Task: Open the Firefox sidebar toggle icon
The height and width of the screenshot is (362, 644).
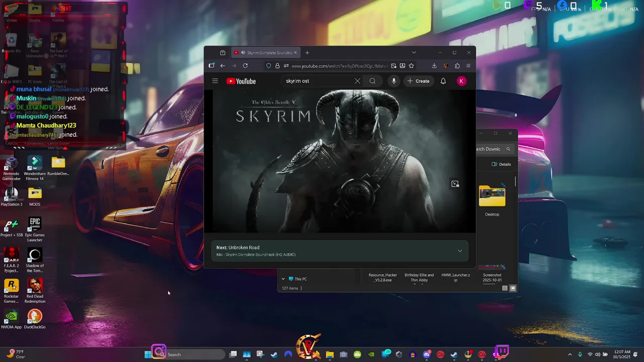Action: (211, 66)
